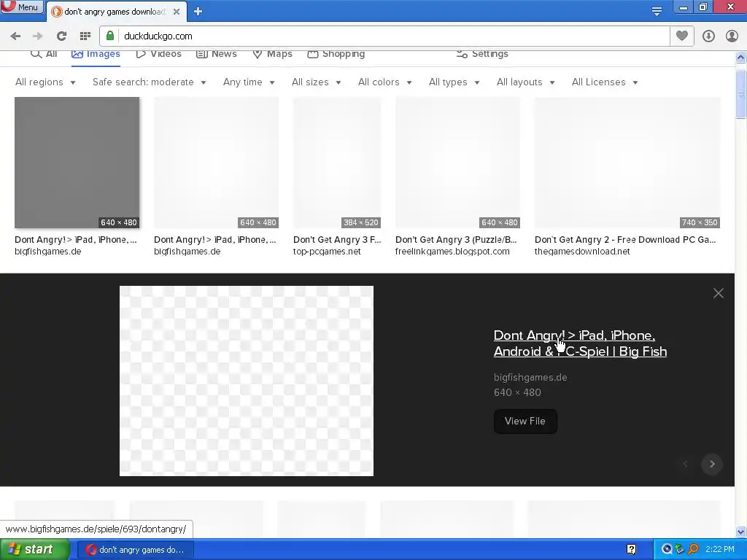
Task: Click the Don't Get Angry 3 F... title
Action: click(337, 239)
